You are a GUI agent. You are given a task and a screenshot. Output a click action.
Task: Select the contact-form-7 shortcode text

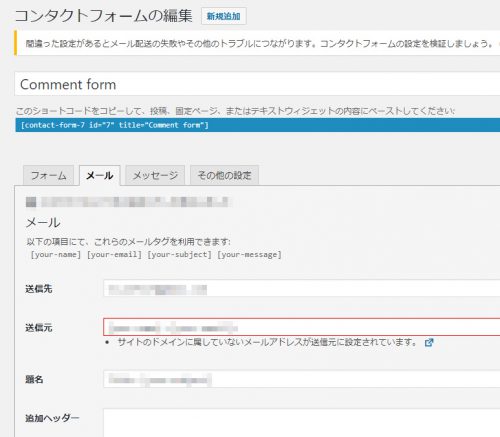[x=115, y=125]
